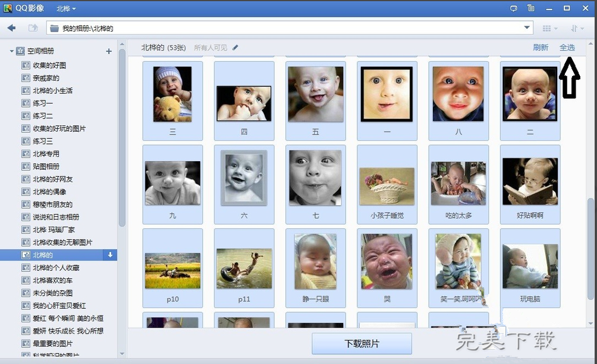Click the 全选 link

(567, 48)
